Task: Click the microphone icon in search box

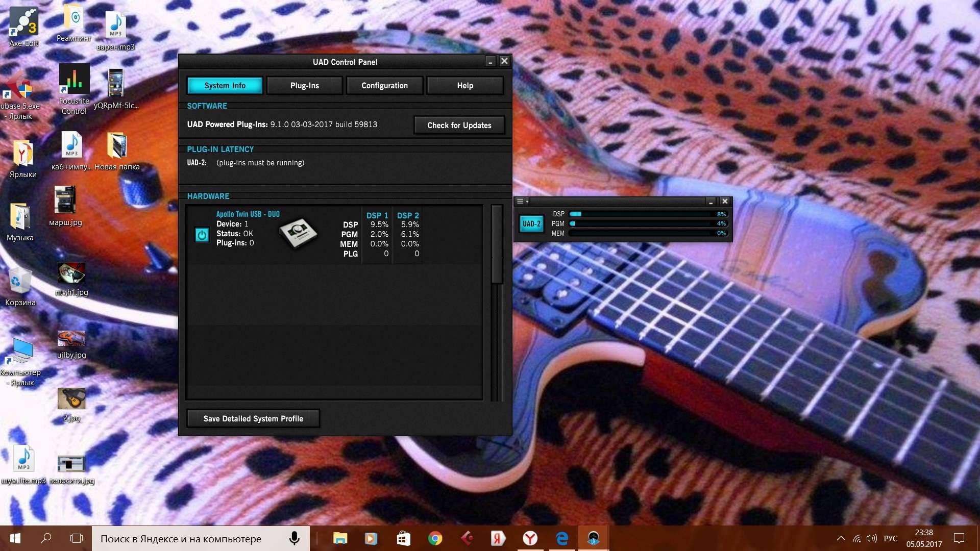Action: [294, 538]
